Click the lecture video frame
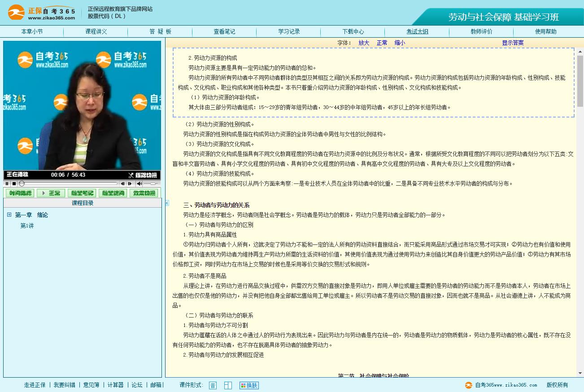The height and width of the screenshot is (392, 584). coord(82,106)
